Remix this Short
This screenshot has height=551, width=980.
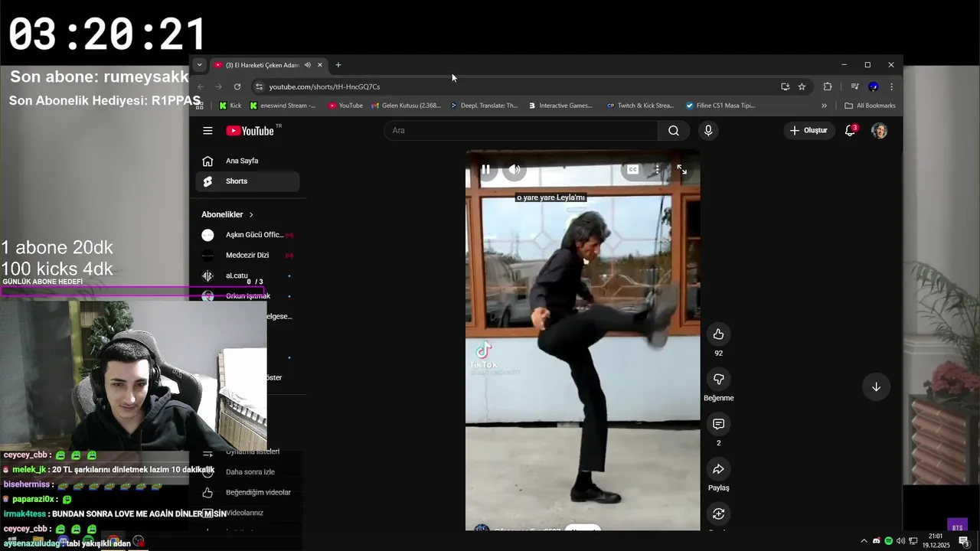point(718,514)
